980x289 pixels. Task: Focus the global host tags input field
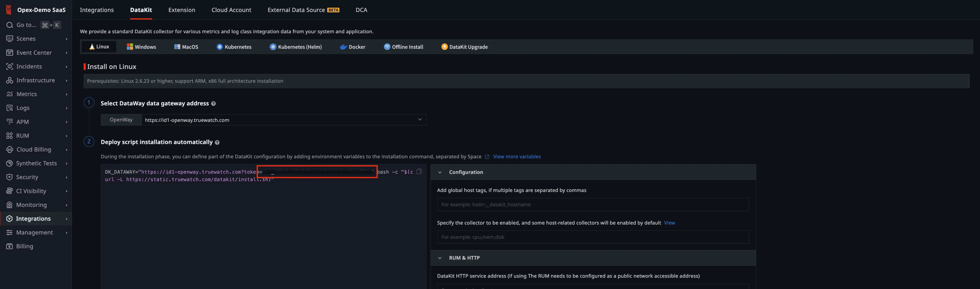(x=593, y=204)
